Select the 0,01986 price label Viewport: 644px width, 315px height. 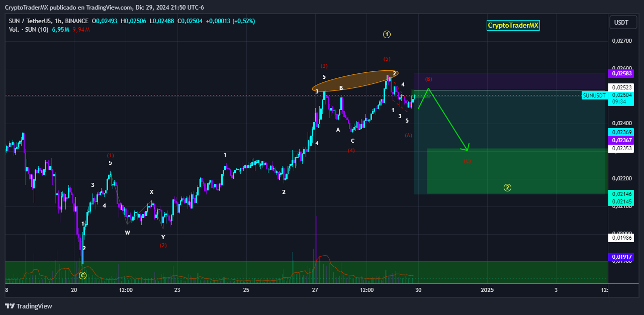pos(622,238)
